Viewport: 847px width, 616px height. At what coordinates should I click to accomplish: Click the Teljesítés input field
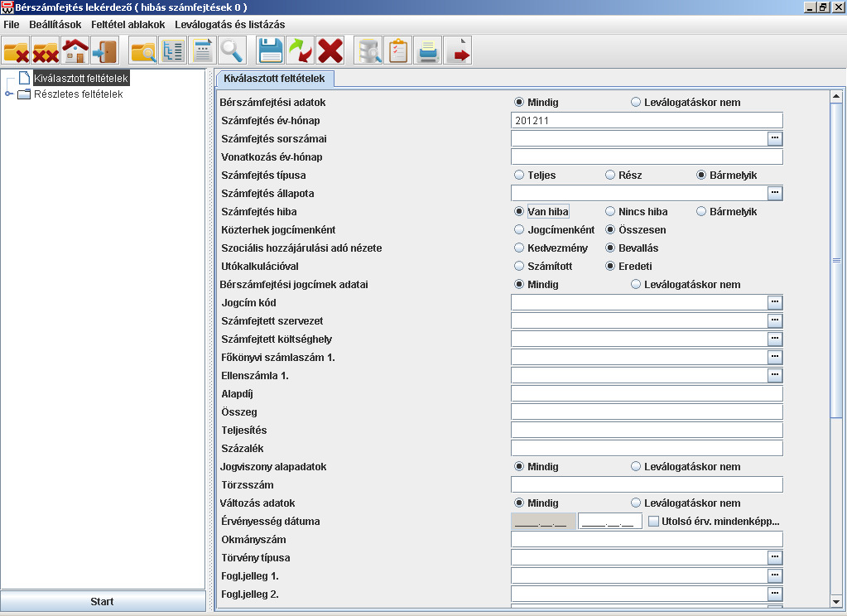[647, 430]
